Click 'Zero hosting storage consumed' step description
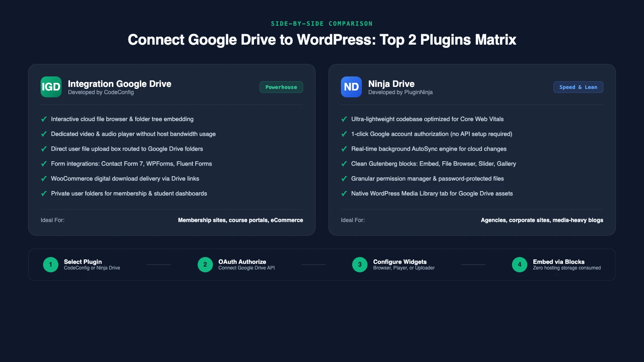644x362 pixels. pos(567,268)
